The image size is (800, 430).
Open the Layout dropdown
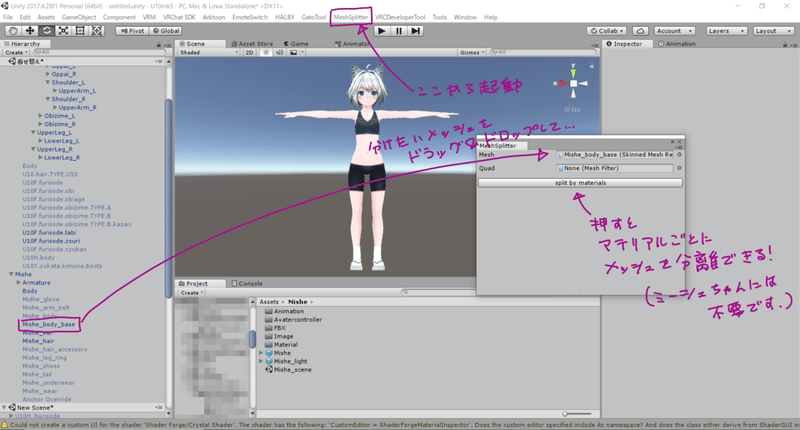773,31
